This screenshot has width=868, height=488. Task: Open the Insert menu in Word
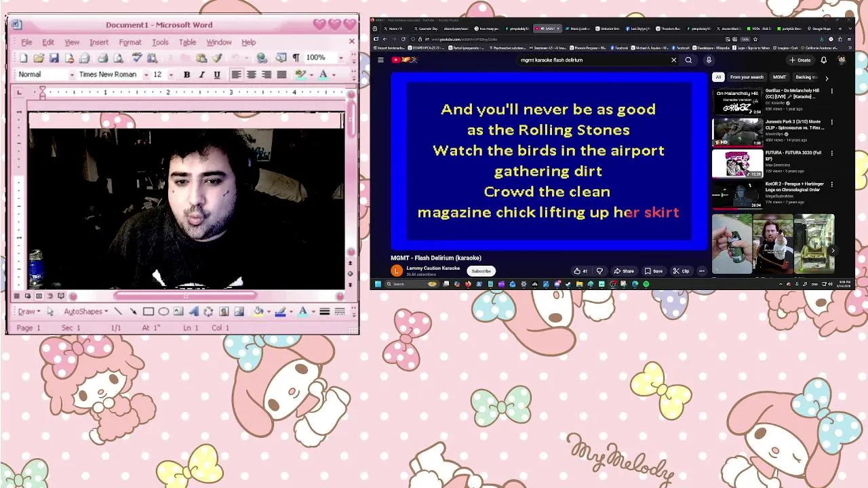pos(99,42)
